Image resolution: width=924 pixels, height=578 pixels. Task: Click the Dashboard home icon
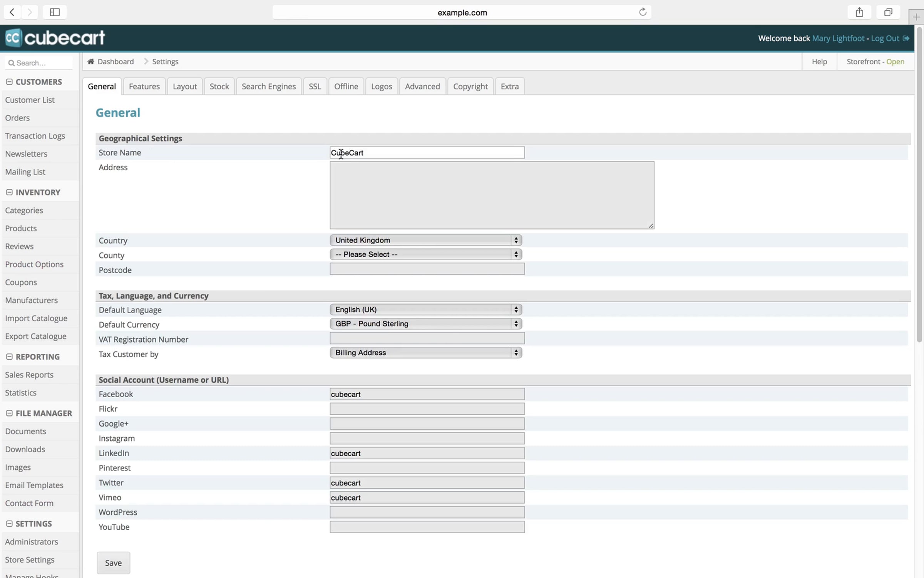point(91,62)
